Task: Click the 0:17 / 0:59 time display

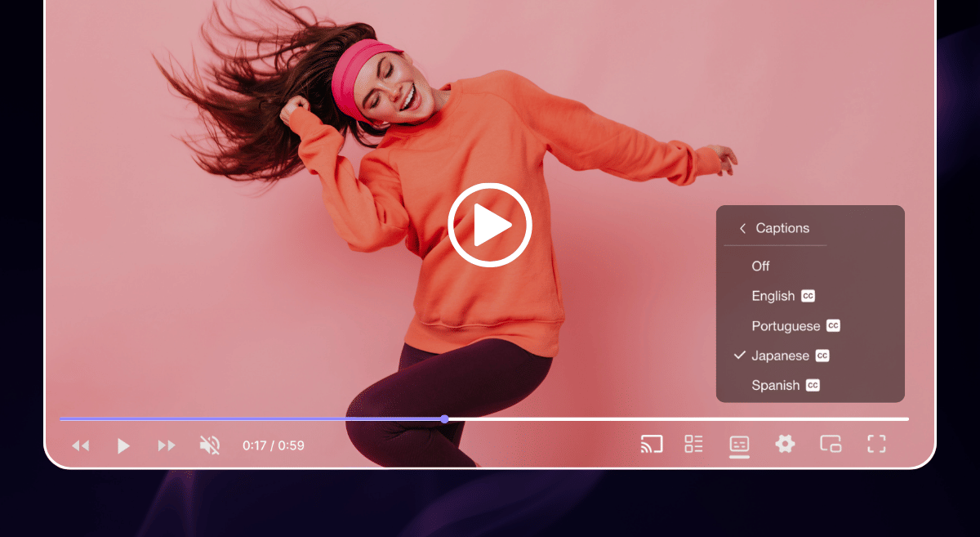Action: coord(273,445)
